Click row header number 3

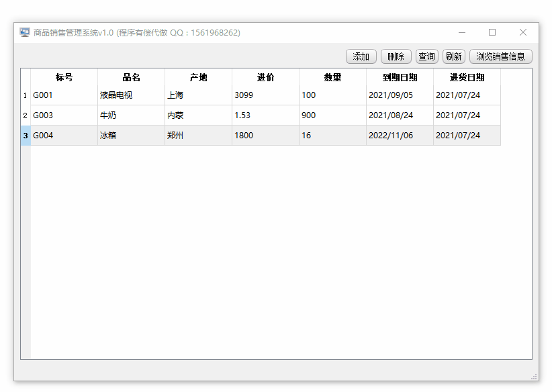26,135
